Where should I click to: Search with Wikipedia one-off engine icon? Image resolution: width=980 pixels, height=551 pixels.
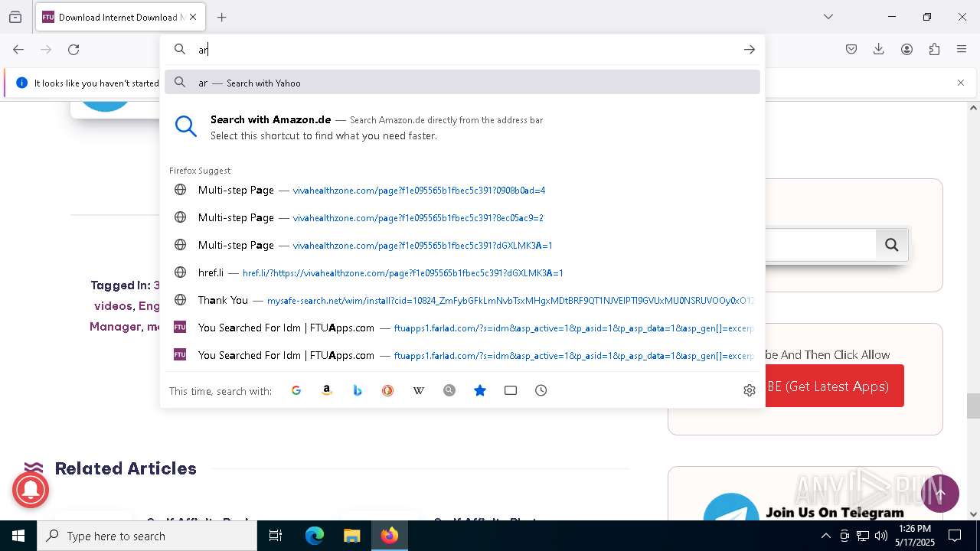(x=419, y=390)
